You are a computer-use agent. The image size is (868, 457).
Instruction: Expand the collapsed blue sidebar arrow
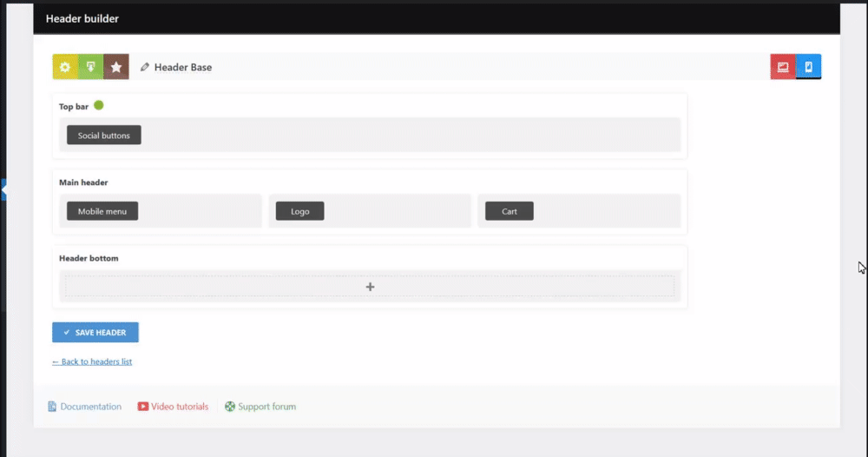3,189
